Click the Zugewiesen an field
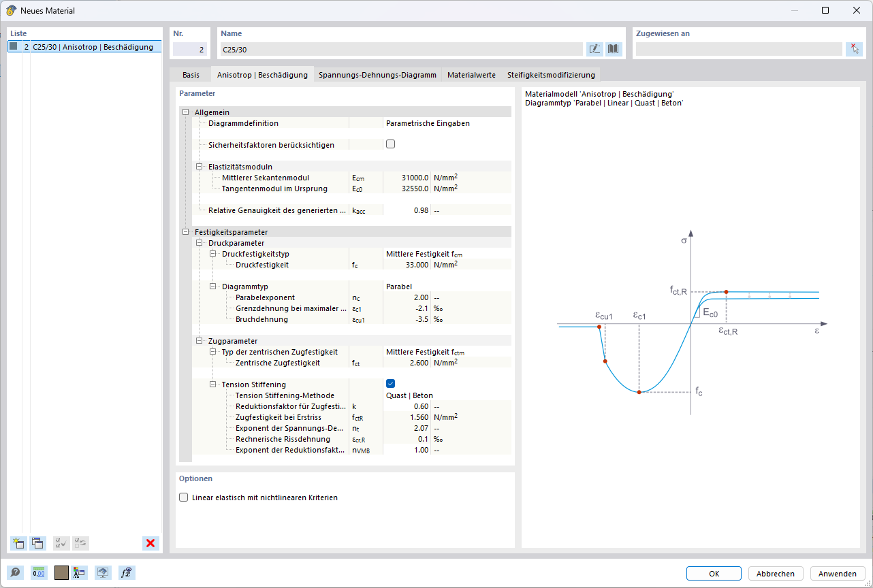The height and width of the screenshot is (588, 873). point(739,49)
